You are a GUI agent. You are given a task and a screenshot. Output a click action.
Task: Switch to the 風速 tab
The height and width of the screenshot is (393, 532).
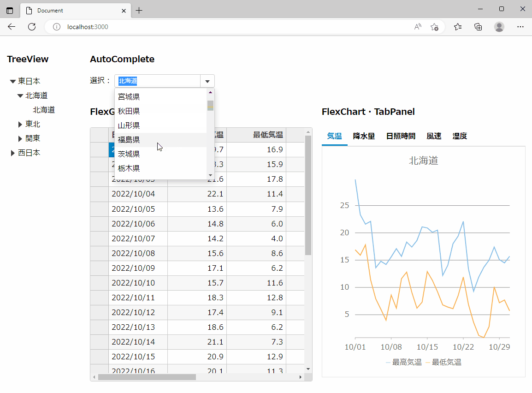[x=434, y=136]
